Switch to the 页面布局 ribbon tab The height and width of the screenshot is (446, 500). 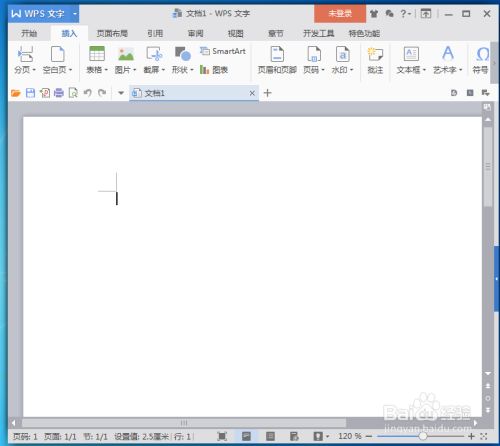point(112,33)
